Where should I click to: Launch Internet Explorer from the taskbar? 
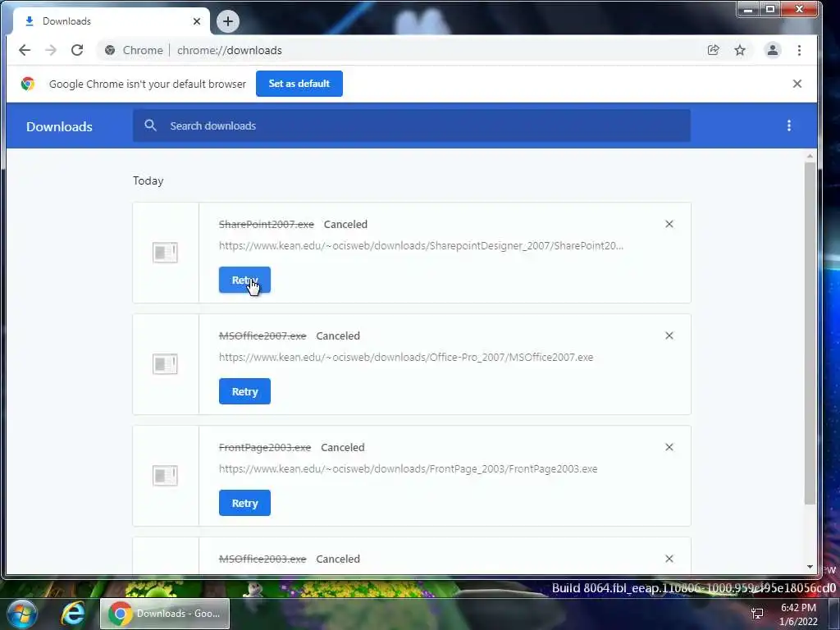coord(73,614)
